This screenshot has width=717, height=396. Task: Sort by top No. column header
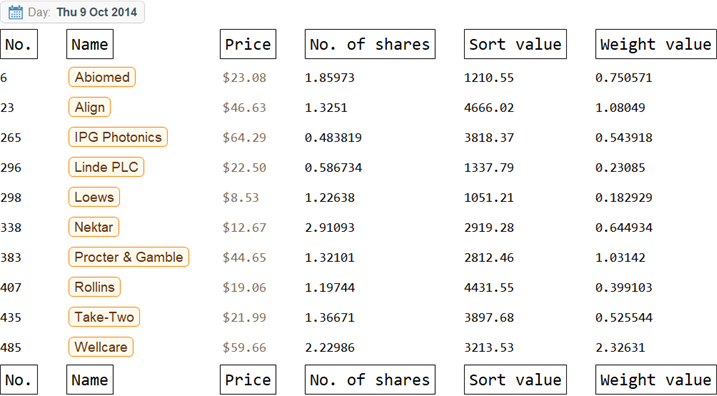pos(19,44)
